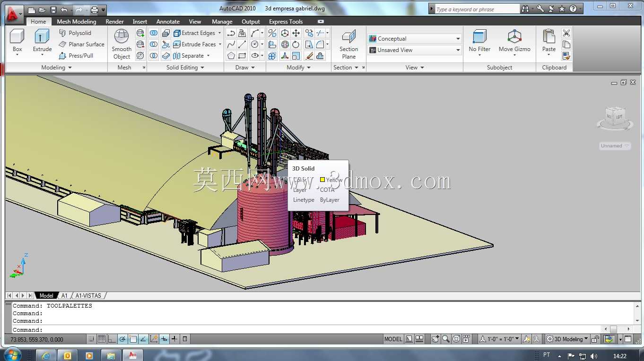This screenshot has height=361, width=644.
Task: Click the Smooth Object mesh tool
Action: (122, 44)
